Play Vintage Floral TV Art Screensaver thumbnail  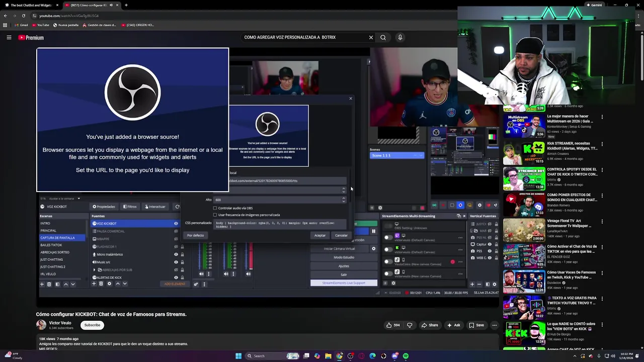(x=524, y=230)
